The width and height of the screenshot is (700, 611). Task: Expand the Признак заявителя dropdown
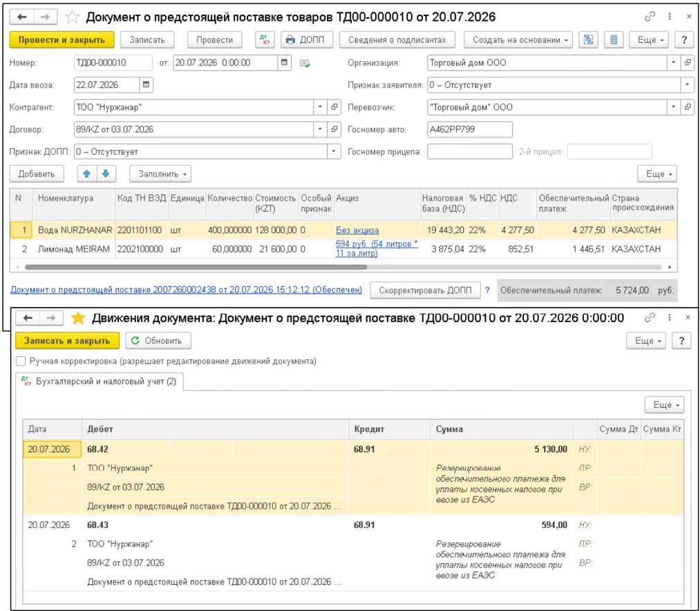[x=687, y=84]
